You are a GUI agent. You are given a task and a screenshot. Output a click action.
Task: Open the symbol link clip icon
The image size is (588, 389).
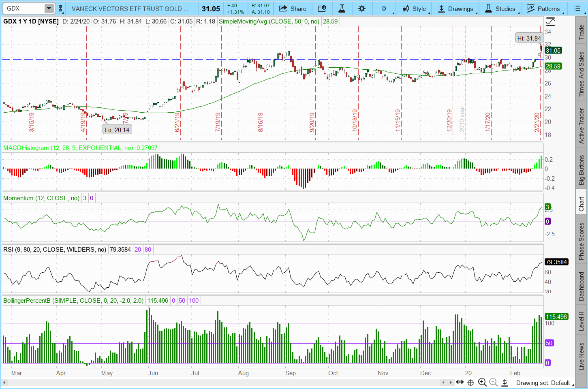coord(61,9)
